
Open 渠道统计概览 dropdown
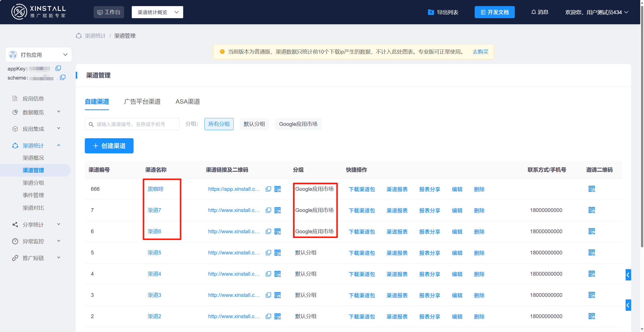pos(157,12)
